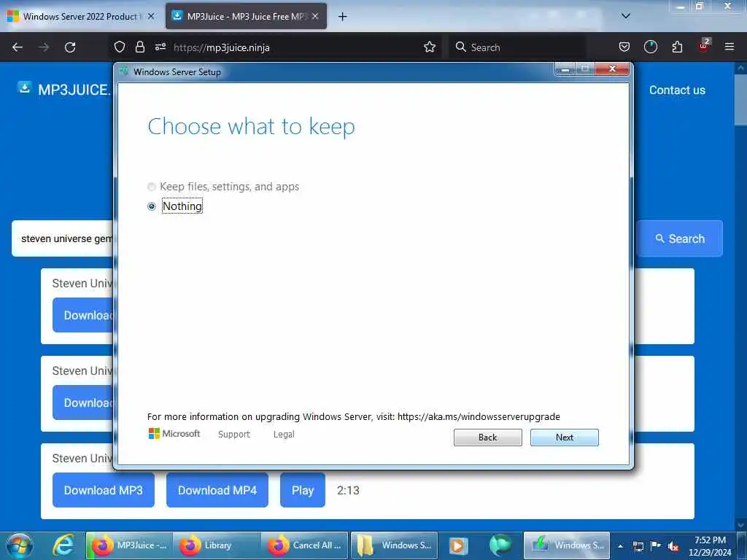Expand the list all tabs dropdown

pyautogui.click(x=625, y=16)
